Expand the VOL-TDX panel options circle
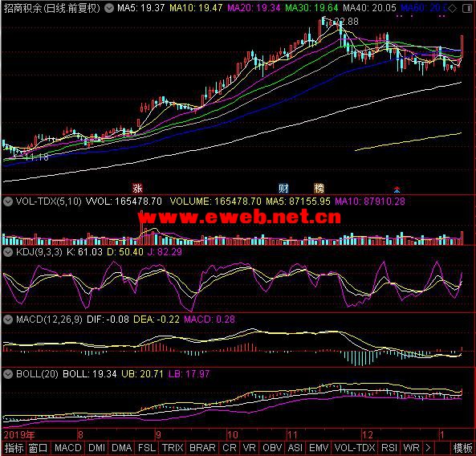The height and width of the screenshot is (456, 476). 8,202
